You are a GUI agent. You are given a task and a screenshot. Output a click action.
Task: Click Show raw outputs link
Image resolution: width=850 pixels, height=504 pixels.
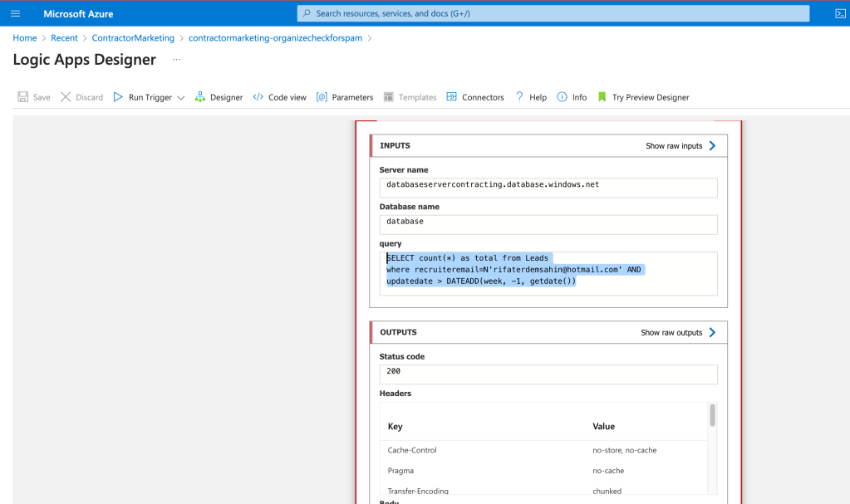pos(671,332)
